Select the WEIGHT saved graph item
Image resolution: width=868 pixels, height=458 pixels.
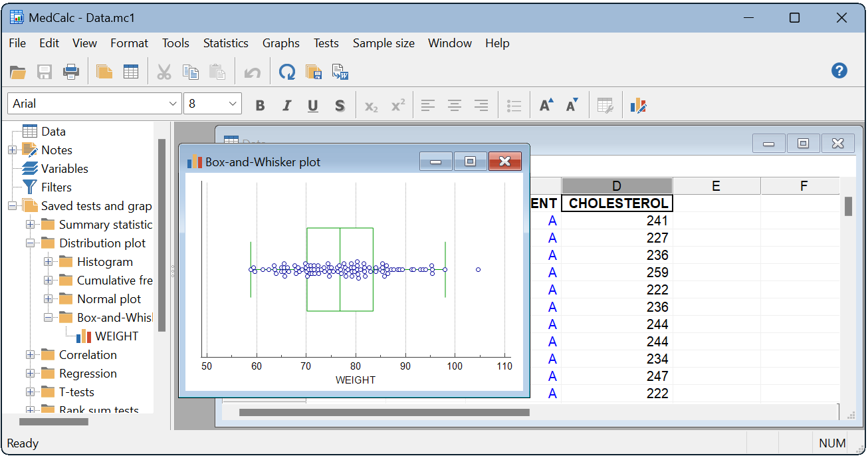tap(116, 336)
